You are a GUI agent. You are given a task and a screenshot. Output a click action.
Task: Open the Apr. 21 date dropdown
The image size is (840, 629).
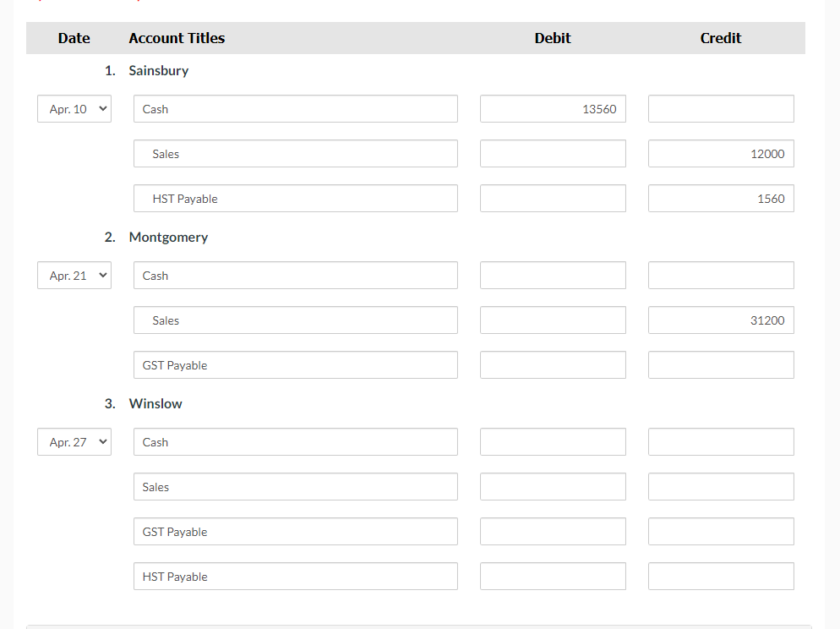74,275
